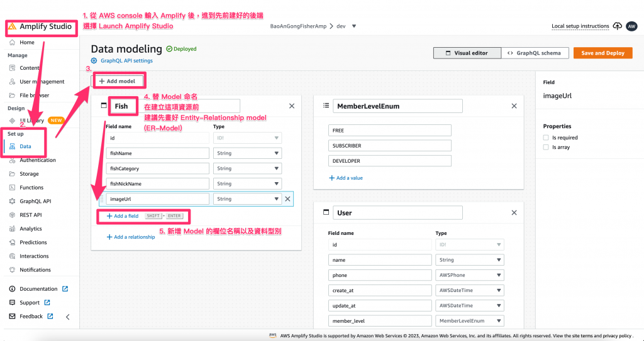Open AWSPhone type dropdown for phone
Screen dimensions: 644x341
[469, 275]
